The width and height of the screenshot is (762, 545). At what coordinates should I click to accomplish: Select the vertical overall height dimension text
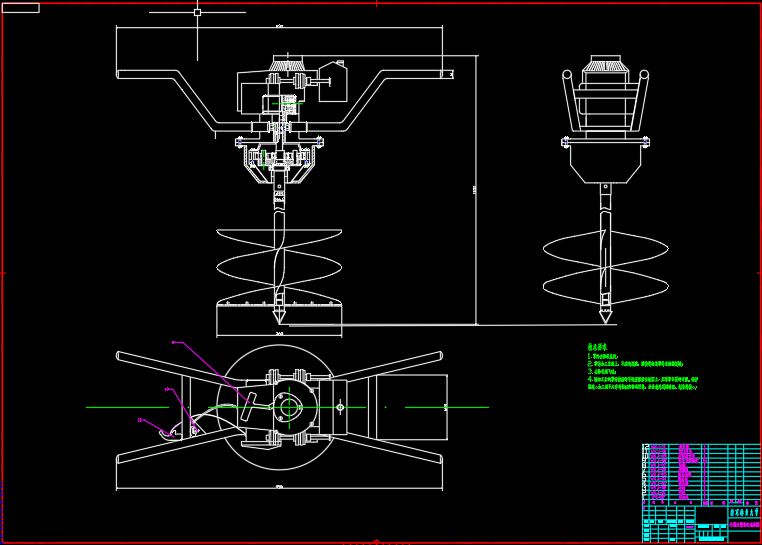pyautogui.click(x=475, y=191)
